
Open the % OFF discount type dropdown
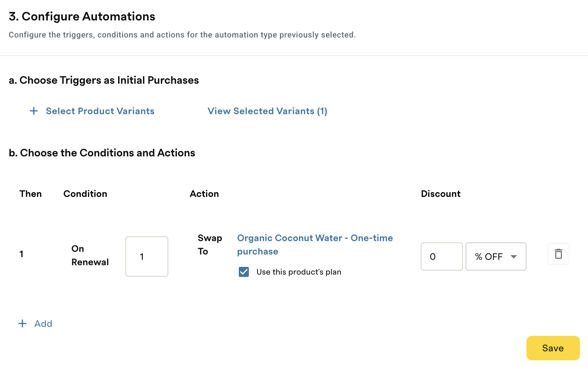(x=496, y=256)
